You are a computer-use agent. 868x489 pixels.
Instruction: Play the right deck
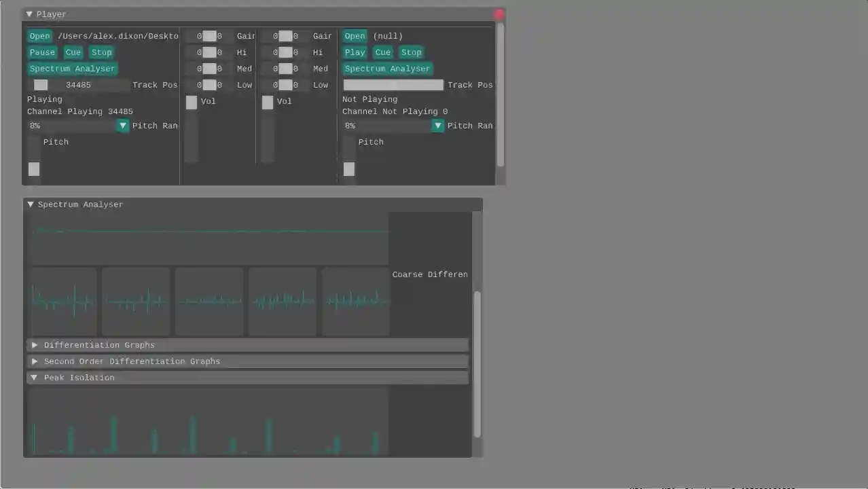[355, 52]
